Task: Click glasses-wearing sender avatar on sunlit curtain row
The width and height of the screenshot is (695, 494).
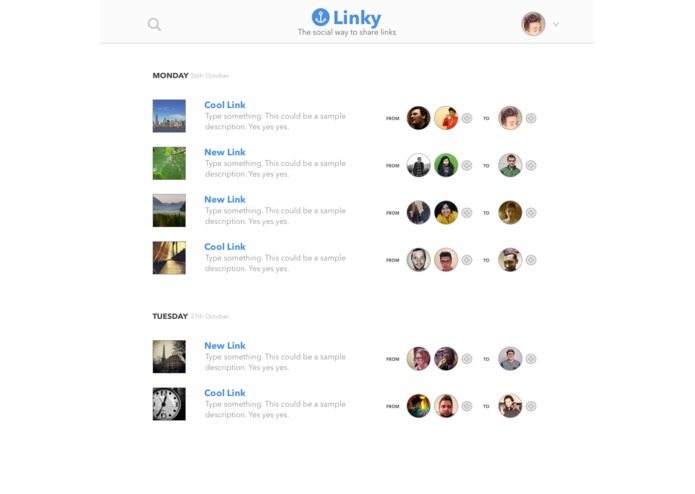Action: (446, 260)
